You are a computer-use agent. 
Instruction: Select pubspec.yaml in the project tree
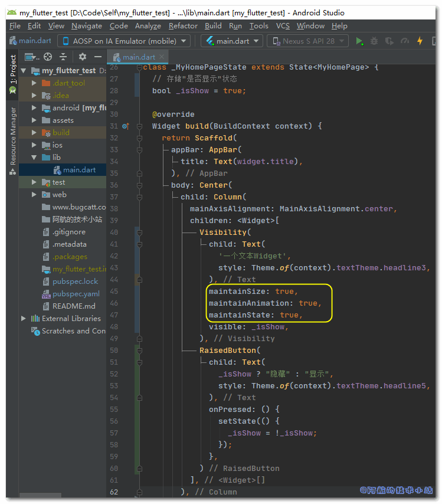click(76, 294)
